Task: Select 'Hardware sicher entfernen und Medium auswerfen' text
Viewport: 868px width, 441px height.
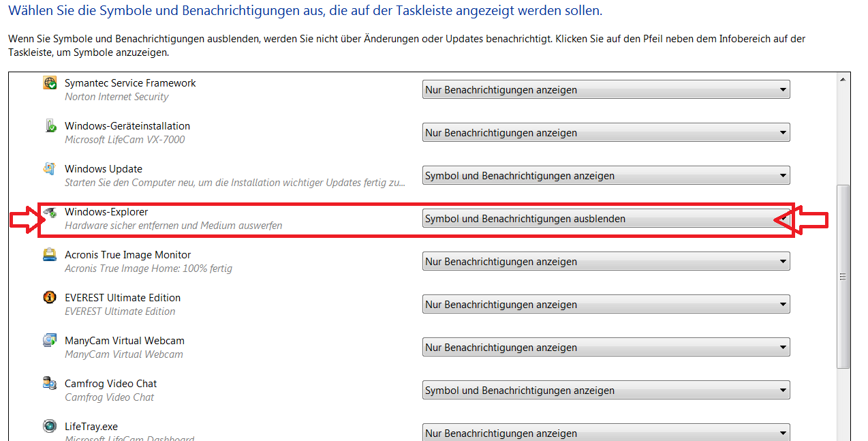Action: point(173,226)
